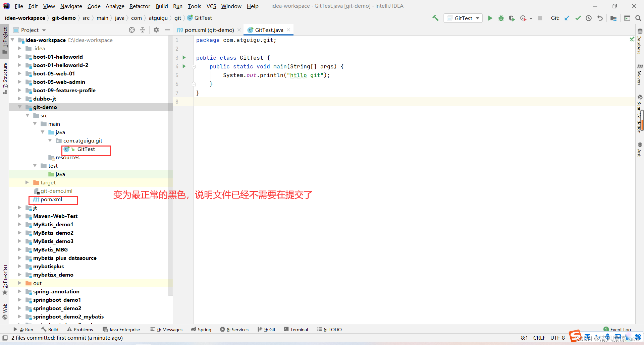644x345 pixels.
Task: Expand the target folder
Action: point(27,182)
